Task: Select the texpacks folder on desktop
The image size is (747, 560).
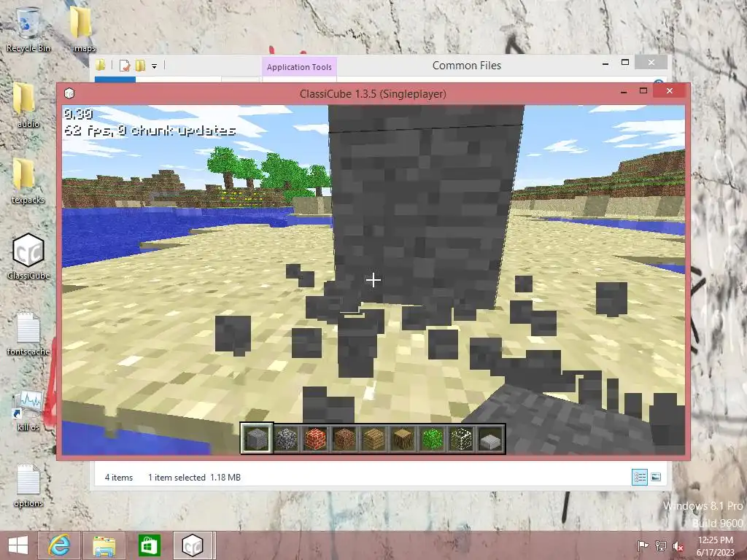Action: click(28, 181)
